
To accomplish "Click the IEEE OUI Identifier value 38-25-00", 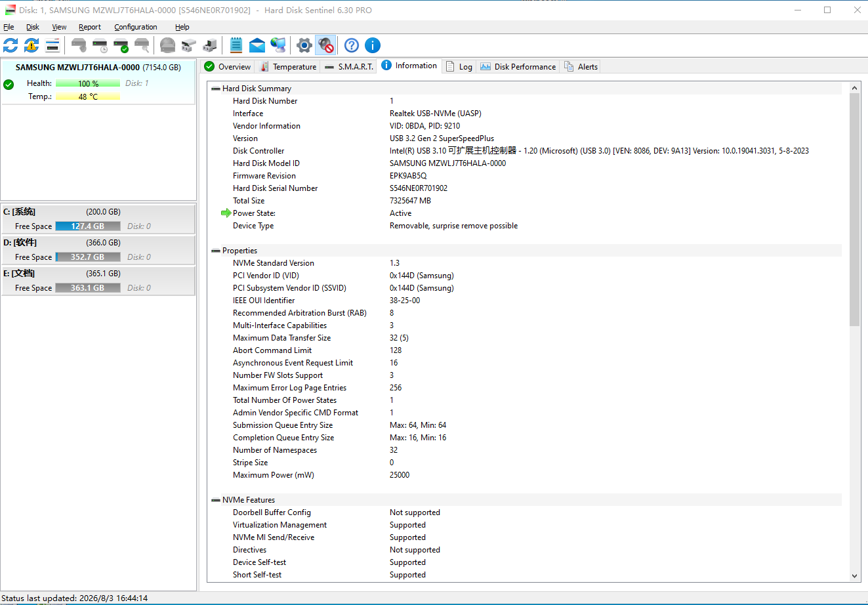I will click(x=405, y=301).
